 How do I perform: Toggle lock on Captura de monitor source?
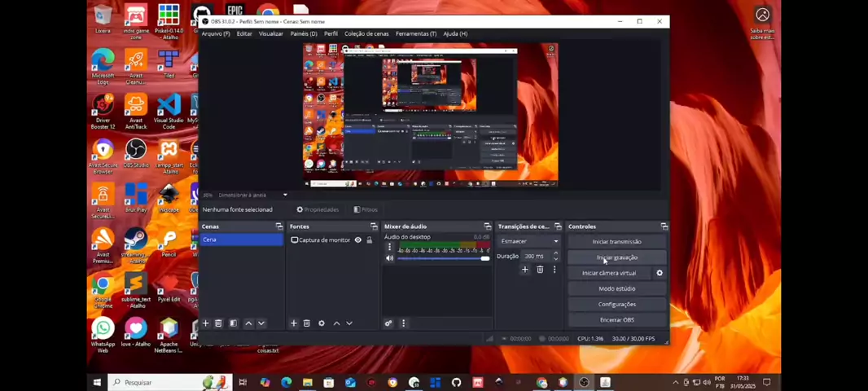[369, 240]
